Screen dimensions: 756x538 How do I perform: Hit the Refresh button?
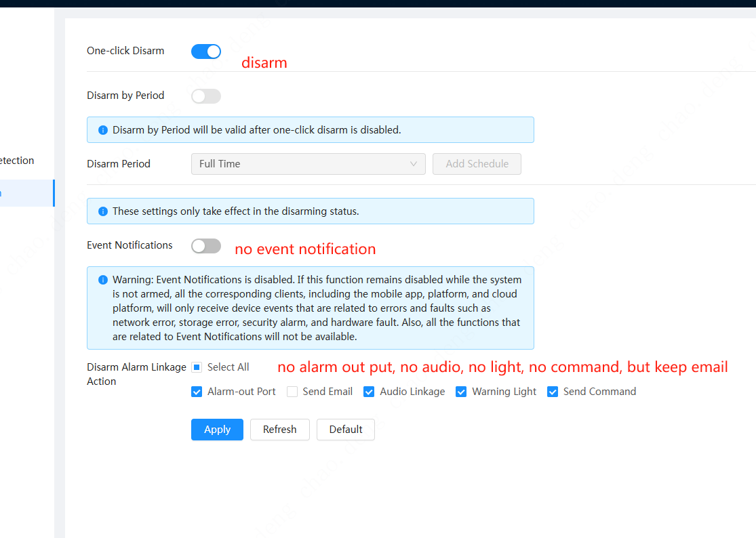(279, 430)
